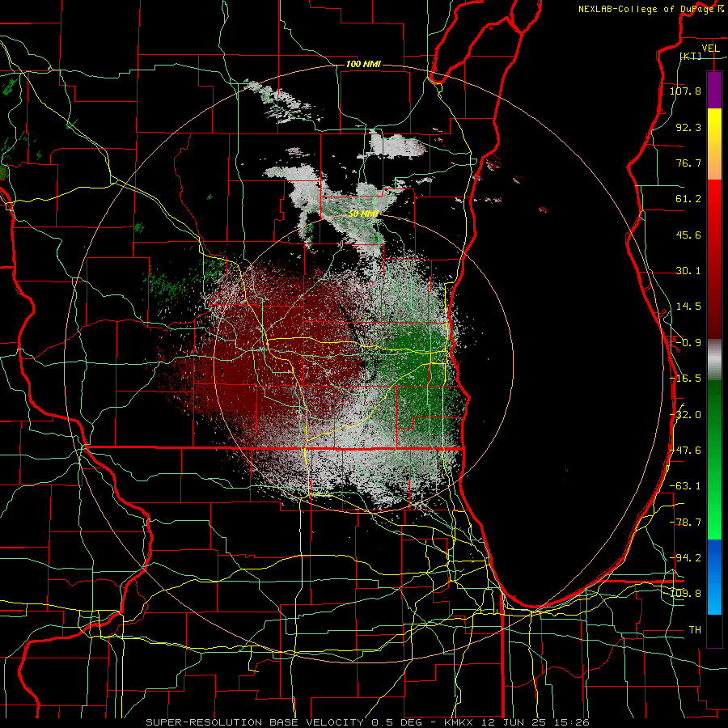Pick the black TH segment of the color bar
Screen dimensions: 728x728
(x=714, y=631)
